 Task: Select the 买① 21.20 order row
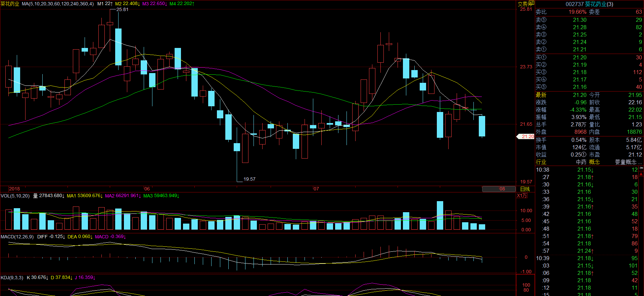589,57
